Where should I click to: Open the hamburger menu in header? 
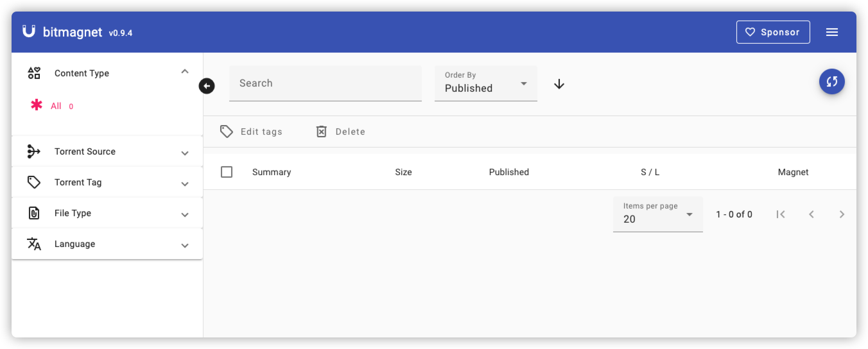(832, 32)
